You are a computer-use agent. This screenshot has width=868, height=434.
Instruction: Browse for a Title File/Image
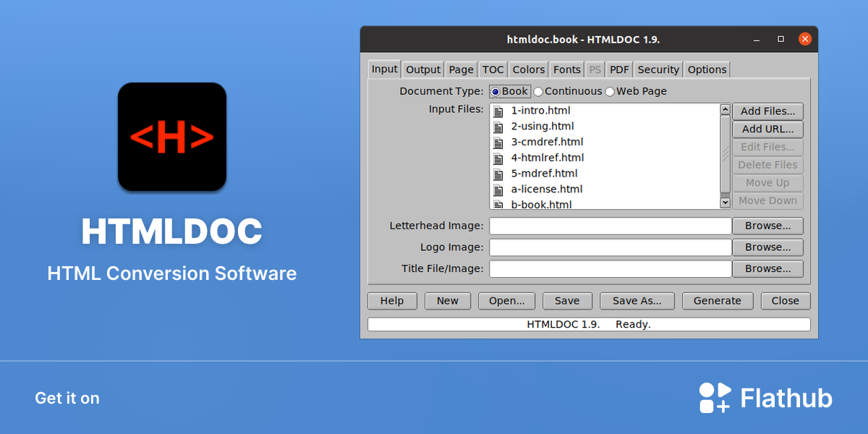pyautogui.click(x=768, y=268)
